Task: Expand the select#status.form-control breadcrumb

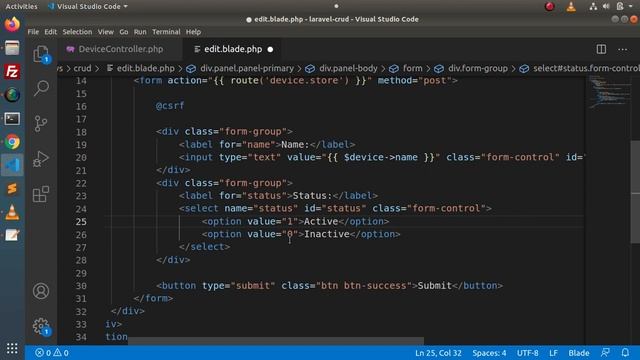Action: point(580,69)
